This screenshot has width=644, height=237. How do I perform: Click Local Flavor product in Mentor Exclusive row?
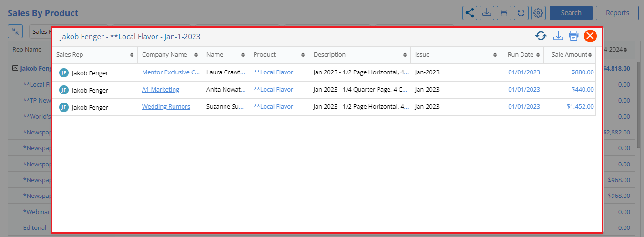tap(273, 72)
